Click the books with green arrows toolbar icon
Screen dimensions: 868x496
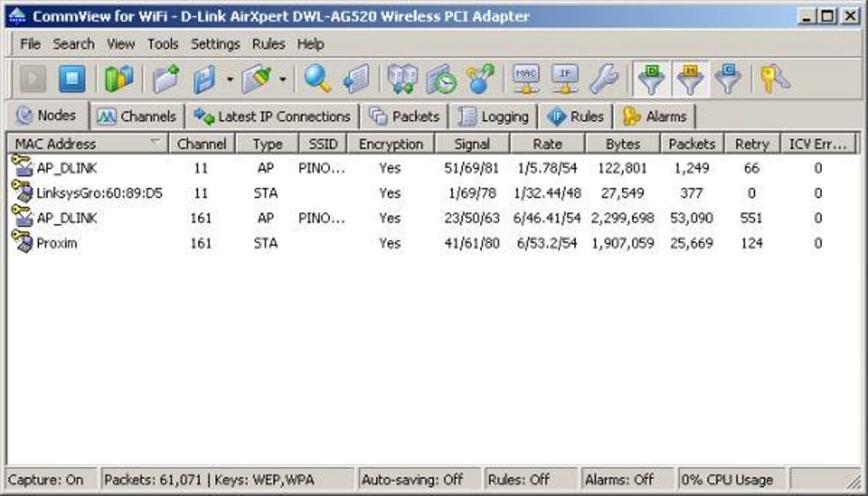coord(403,79)
